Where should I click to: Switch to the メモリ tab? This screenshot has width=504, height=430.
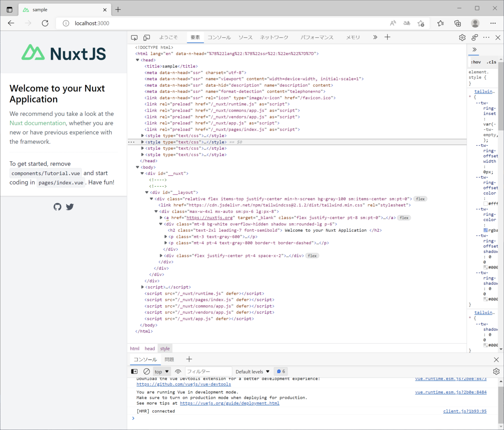[x=353, y=37]
